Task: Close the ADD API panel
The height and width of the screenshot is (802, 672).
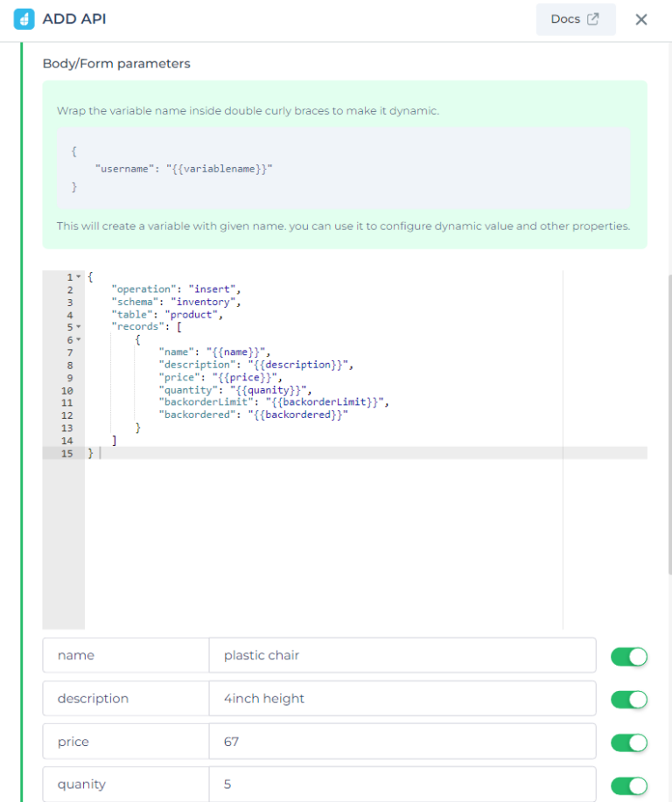Action: (640, 19)
